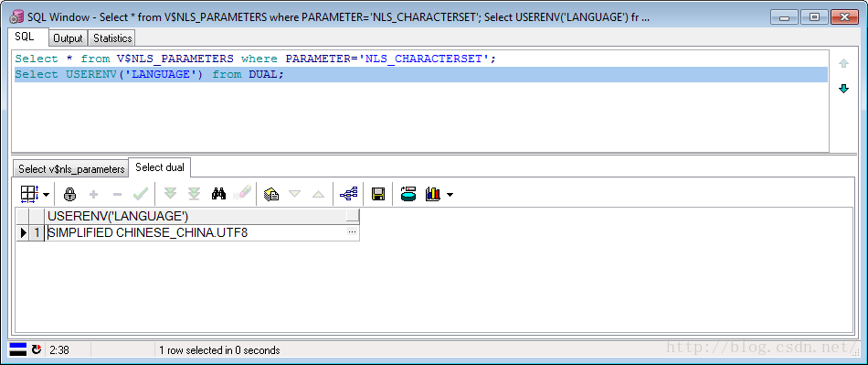
Task: Click the floppy disk export results icon
Action: pyautogui.click(x=378, y=194)
